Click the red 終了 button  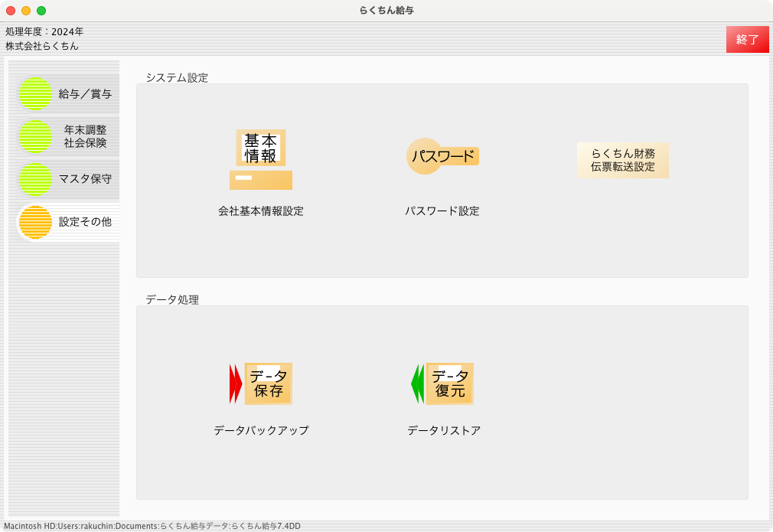[748, 40]
